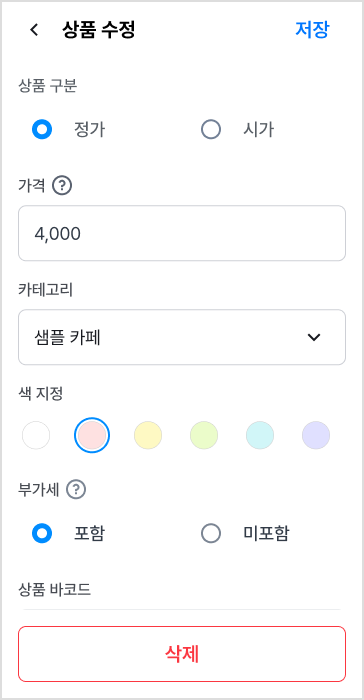
Task: Pick the white color swatch
Action: pyautogui.click(x=36, y=435)
